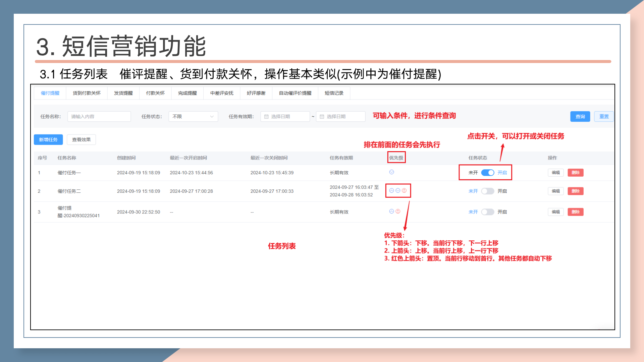Open the start date picker 选择日期
This screenshot has width=644, height=362.
[x=285, y=117]
